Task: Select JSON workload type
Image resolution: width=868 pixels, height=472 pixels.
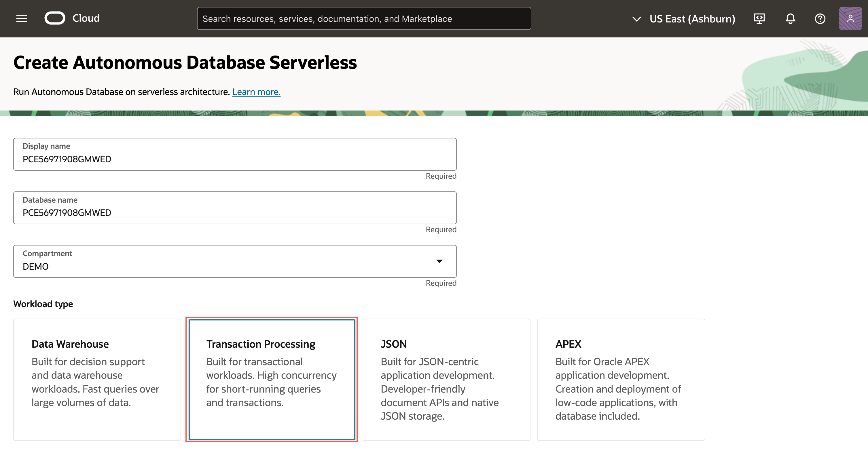Action: 446,379
